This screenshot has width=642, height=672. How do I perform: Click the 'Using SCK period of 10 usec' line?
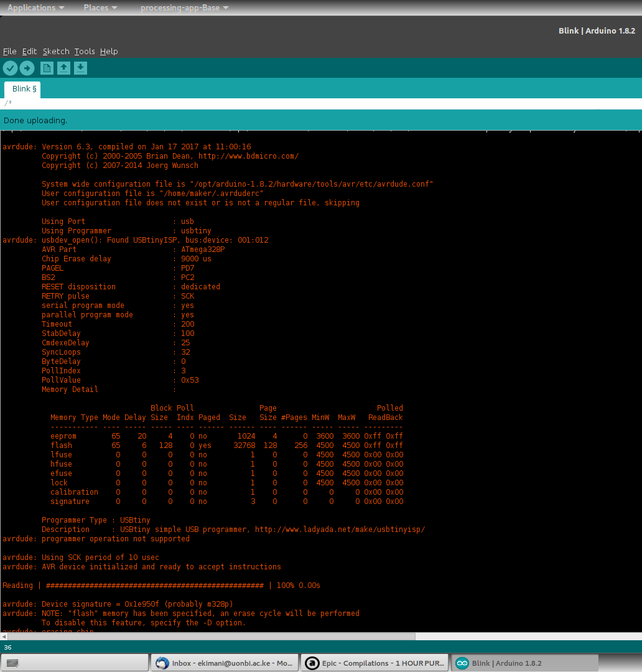click(81, 557)
